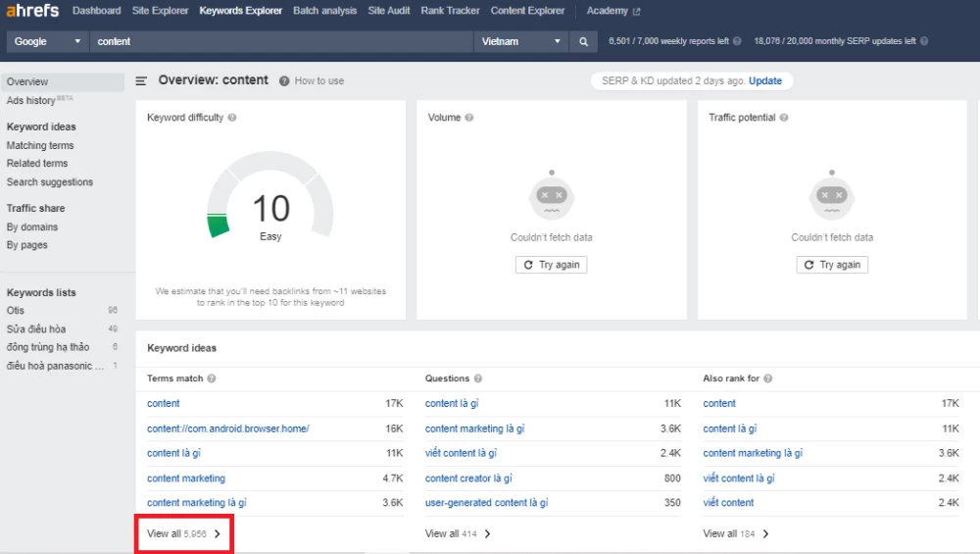Screen dimensions: 980x554
Task: Click the Academy external link icon
Action: 636,11
